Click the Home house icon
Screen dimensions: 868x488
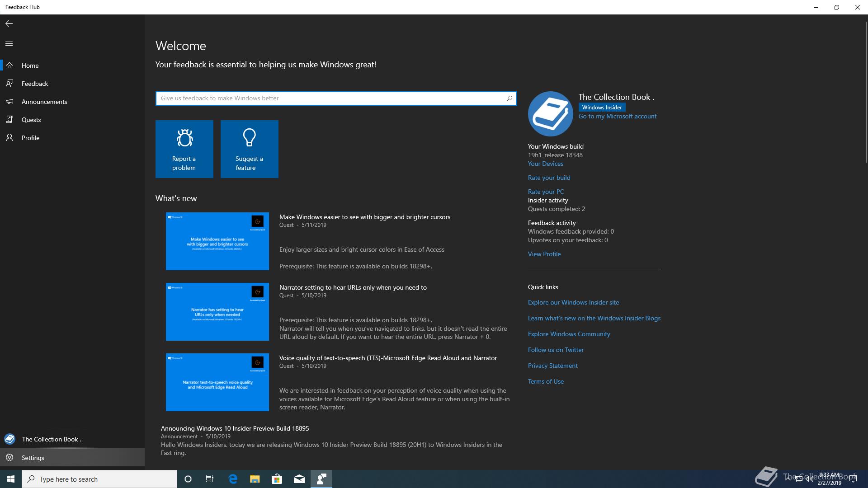(9, 66)
